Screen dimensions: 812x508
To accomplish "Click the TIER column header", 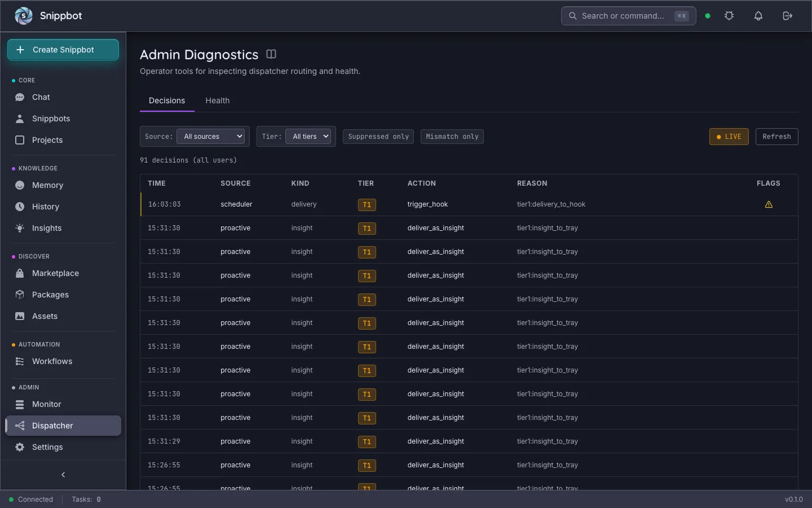I will [366, 183].
